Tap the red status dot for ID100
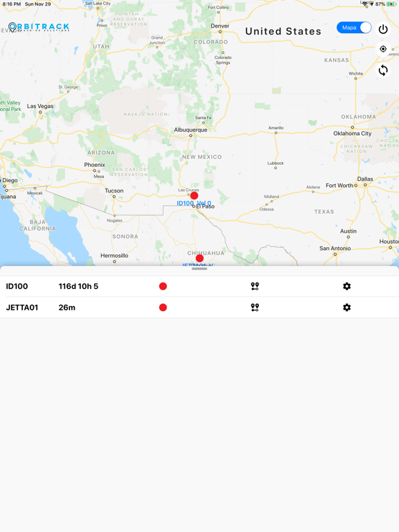 [x=163, y=286]
